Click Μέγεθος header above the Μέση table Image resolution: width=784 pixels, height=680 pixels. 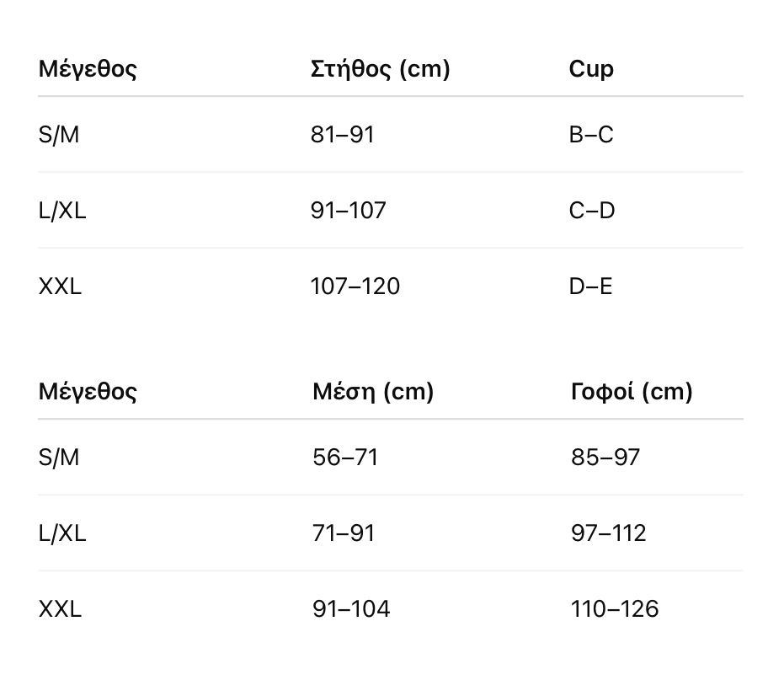pyautogui.click(x=88, y=392)
